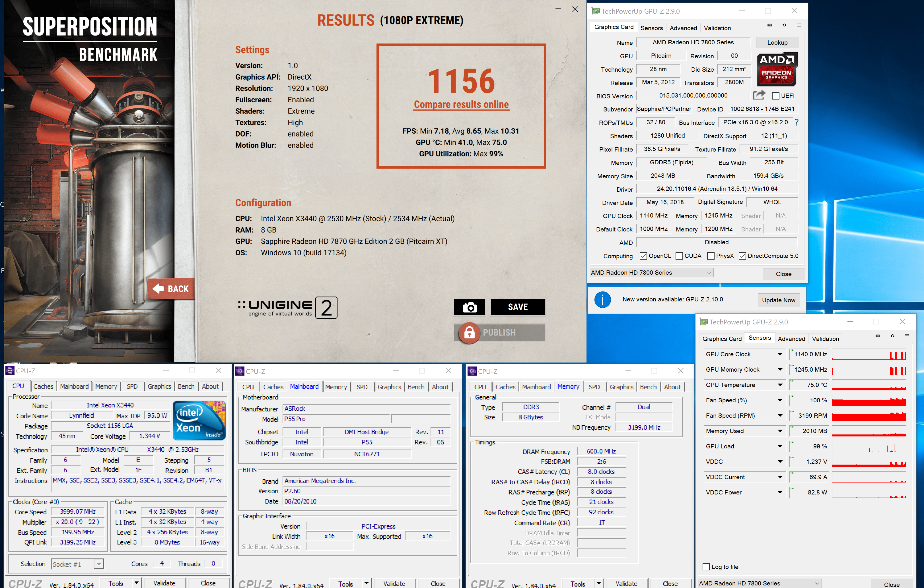Image resolution: width=924 pixels, height=588 pixels.
Task: Click CPU-Z title bar icon in Mainboard window
Action: [240, 371]
